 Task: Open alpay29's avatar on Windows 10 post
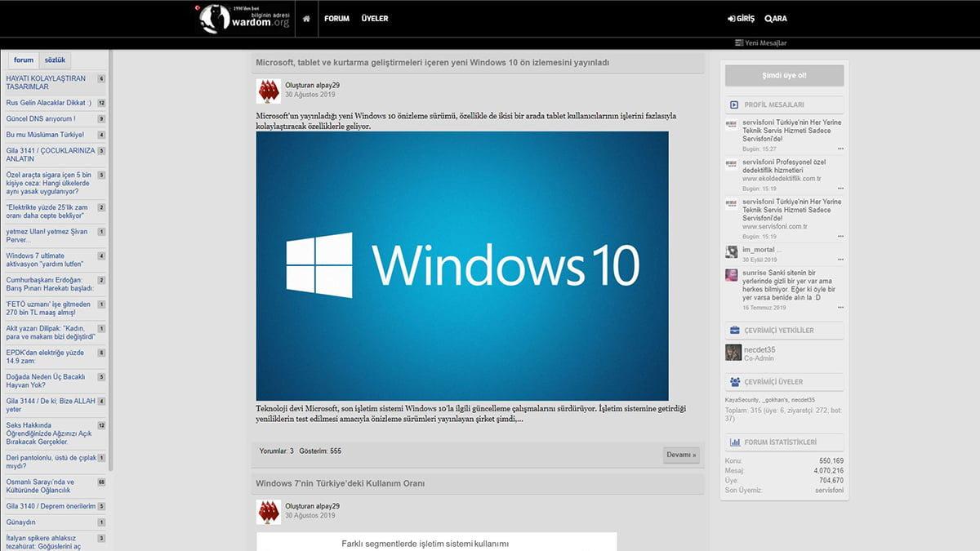coord(269,91)
